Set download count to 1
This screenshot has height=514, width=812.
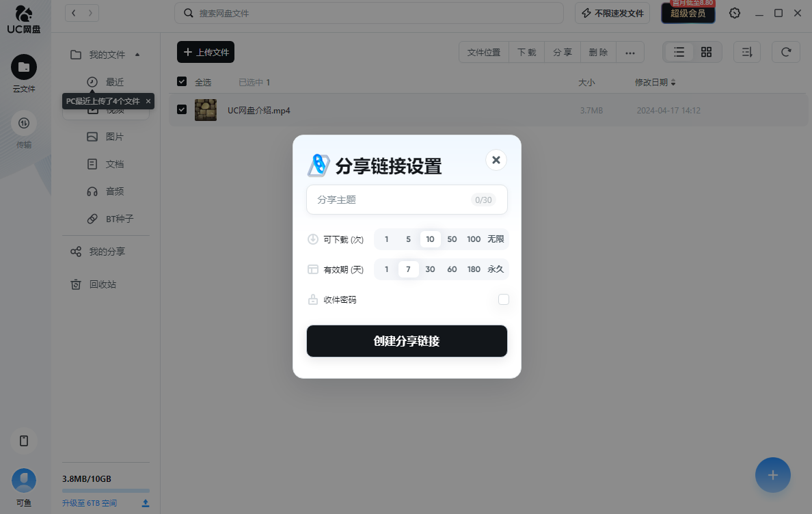386,239
